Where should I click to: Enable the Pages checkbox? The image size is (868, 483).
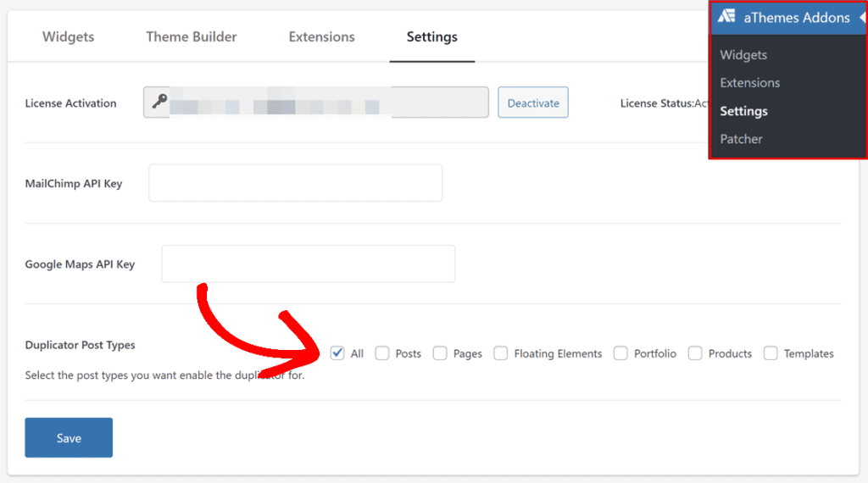click(x=440, y=353)
